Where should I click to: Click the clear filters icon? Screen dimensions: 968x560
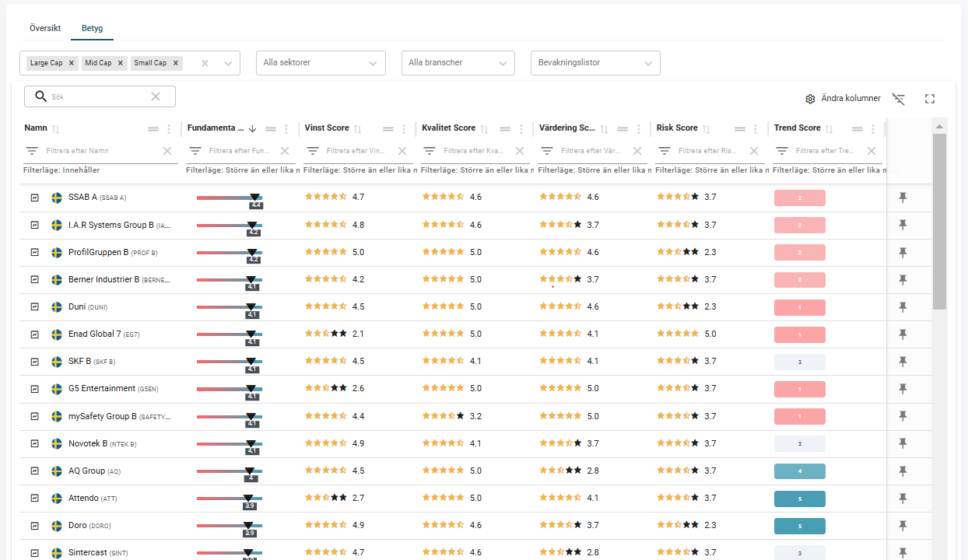point(899,99)
